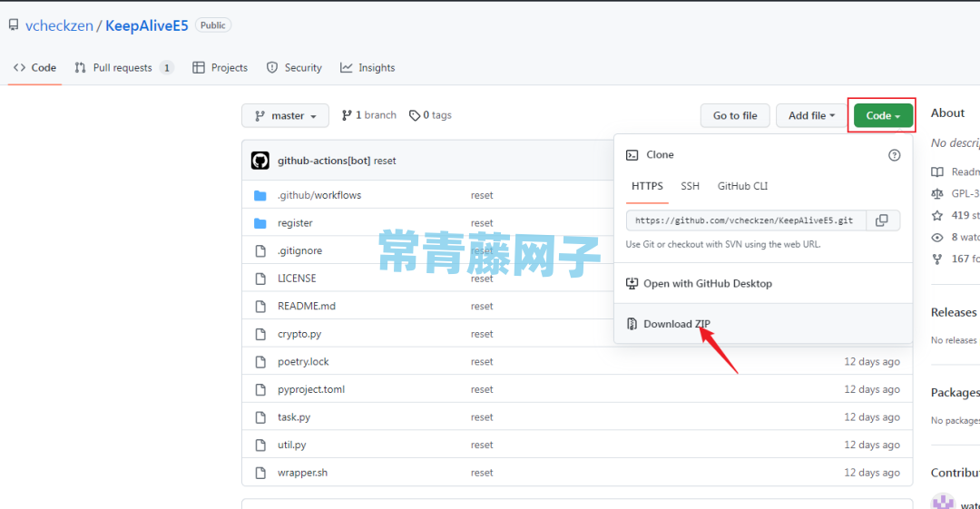The height and width of the screenshot is (509, 980).
Task: Open the Insights tab
Action: point(367,67)
